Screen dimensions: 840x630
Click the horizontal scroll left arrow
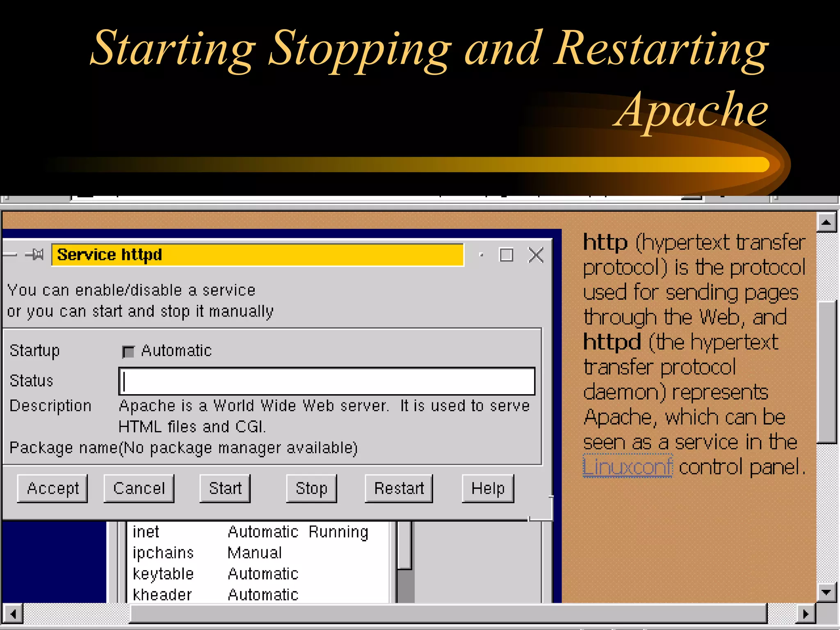click(13, 614)
